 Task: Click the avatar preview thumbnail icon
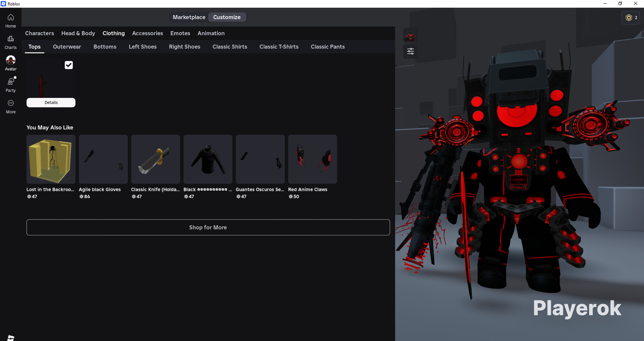tap(410, 36)
